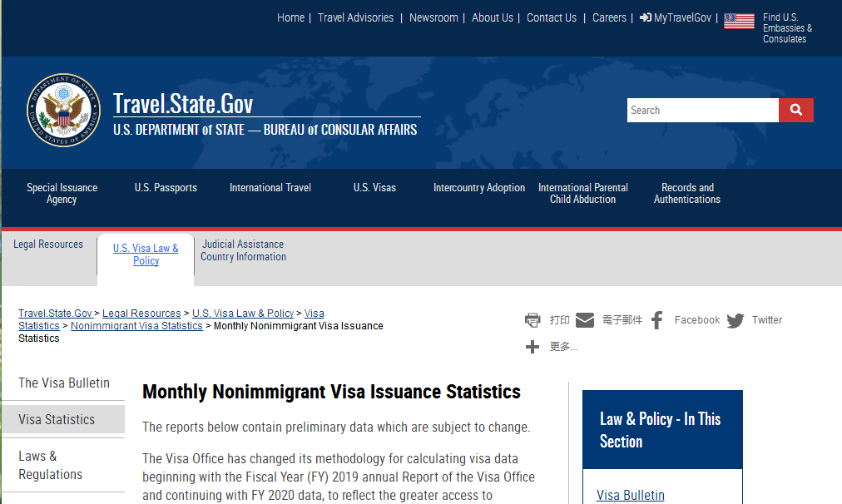
Task: Click the Facebook f icon
Action: coord(657,320)
